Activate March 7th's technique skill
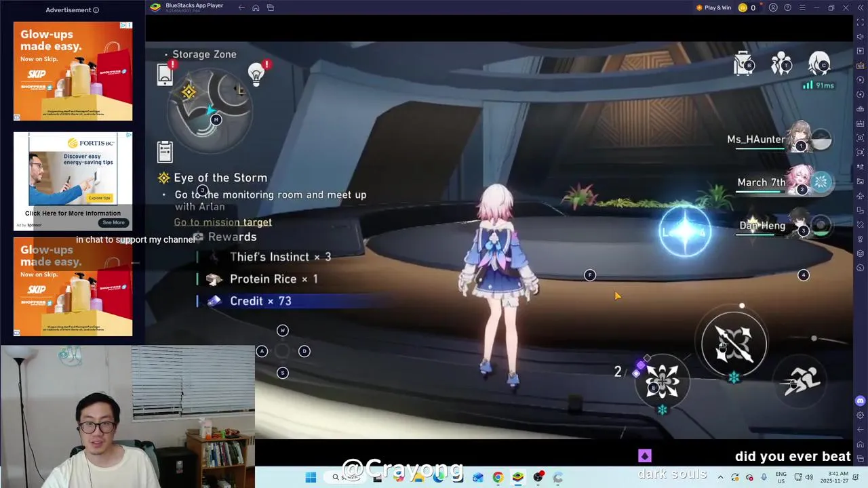Image resolution: width=868 pixels, height=488 pixels. click(x=663, y=381)
